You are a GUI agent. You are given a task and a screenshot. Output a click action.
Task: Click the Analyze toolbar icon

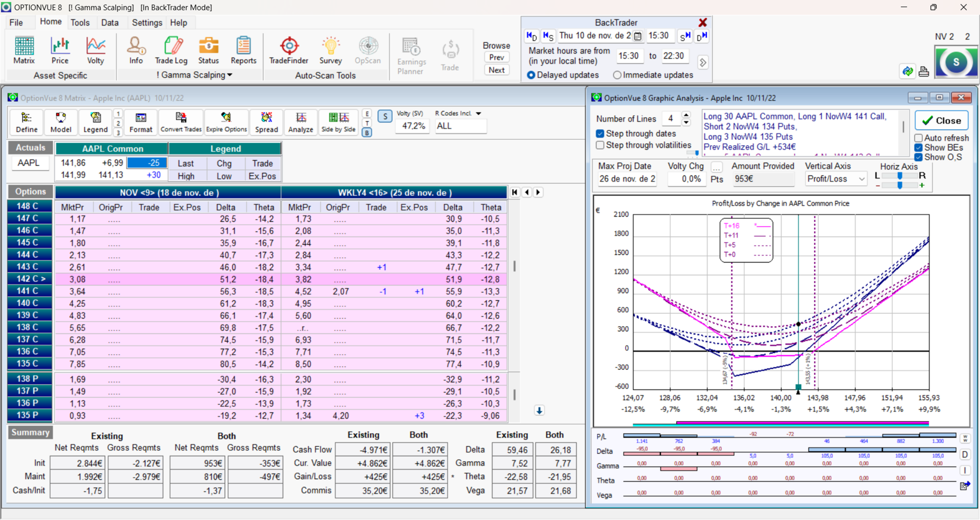pyautogui.click(x=301, y=122)
